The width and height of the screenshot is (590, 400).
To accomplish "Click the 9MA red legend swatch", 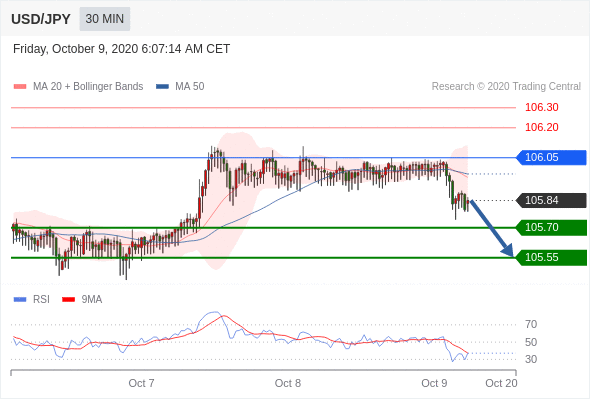I will [68, 300].
